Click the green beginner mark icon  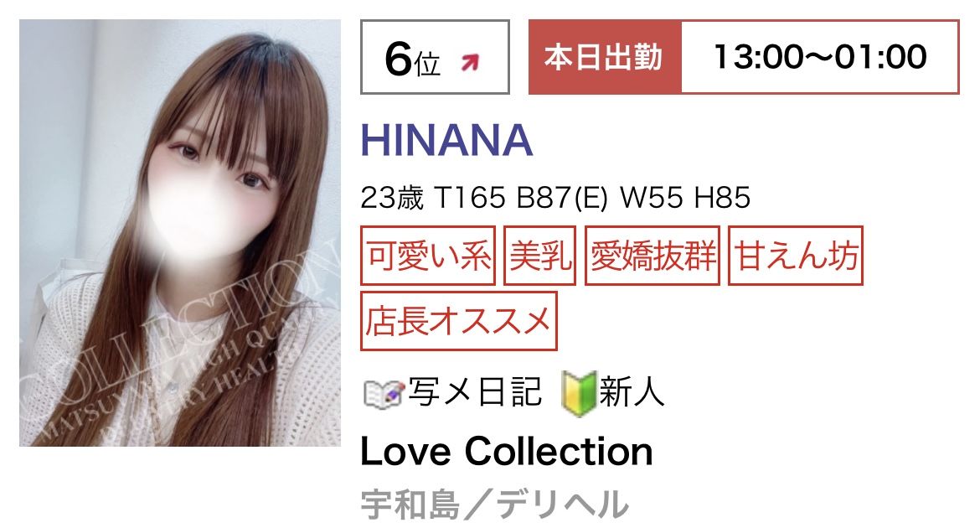pos(578,394)
